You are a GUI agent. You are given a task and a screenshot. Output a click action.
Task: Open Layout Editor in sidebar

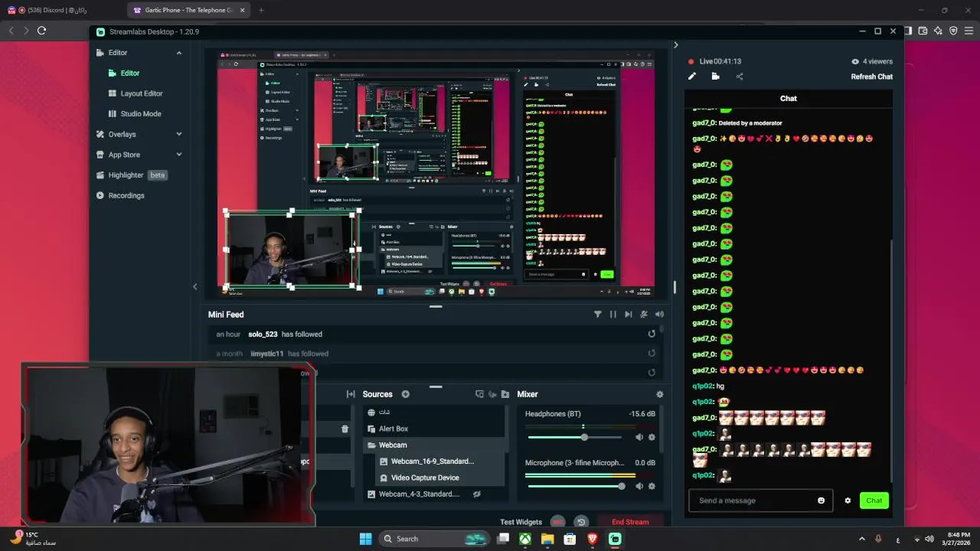tap(141, 93)
